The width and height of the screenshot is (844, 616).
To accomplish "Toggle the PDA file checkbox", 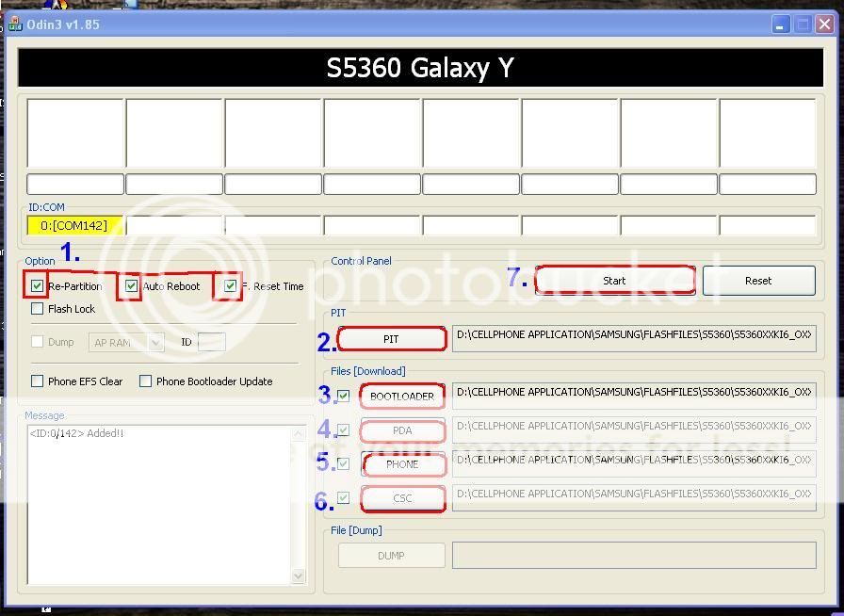I will pyautogui.click(x=344, y=430).
